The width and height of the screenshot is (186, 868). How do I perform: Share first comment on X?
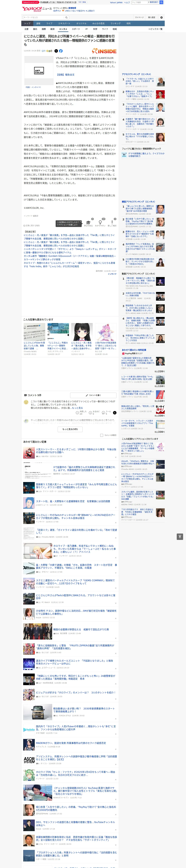tap(115, 412)
